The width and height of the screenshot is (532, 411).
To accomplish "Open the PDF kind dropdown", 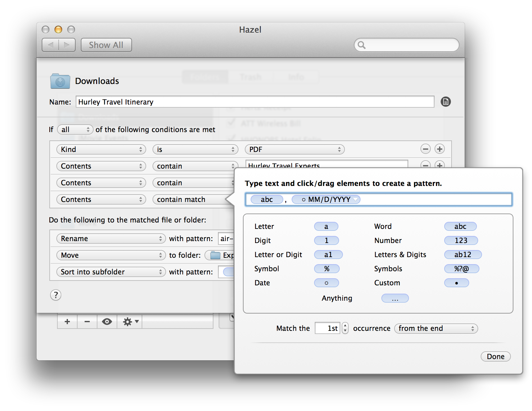I will click(x=295, y=149).
